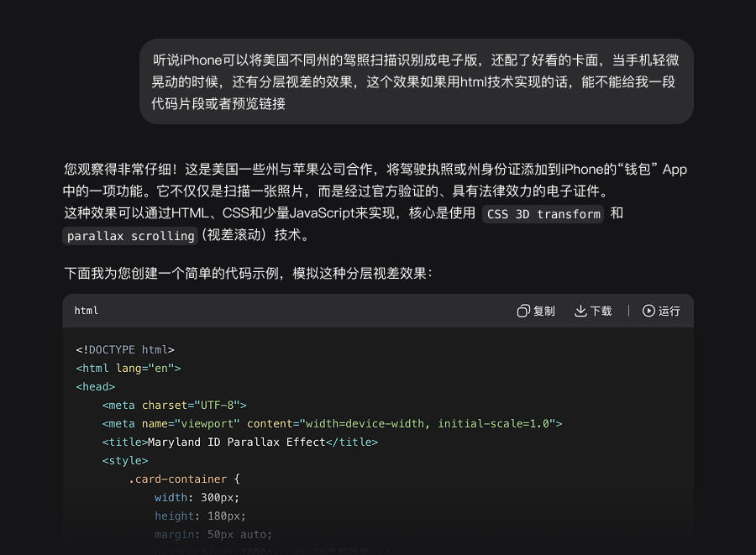Image resolution: width=756 pixels, height=555 pixels.
Task: Click the 复制 copy button label
Action: [544, 312]
